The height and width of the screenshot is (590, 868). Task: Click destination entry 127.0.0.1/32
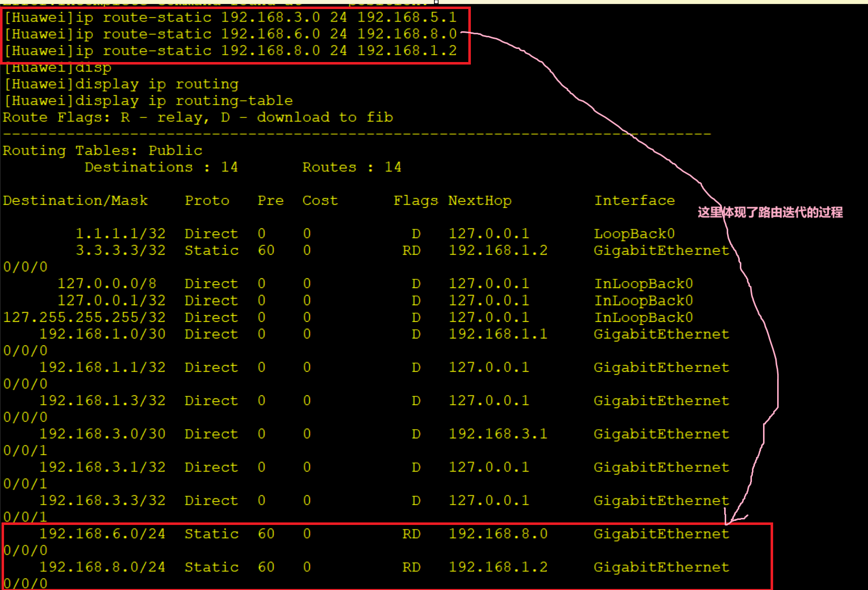pyautogui.click(x=112, y=301)
